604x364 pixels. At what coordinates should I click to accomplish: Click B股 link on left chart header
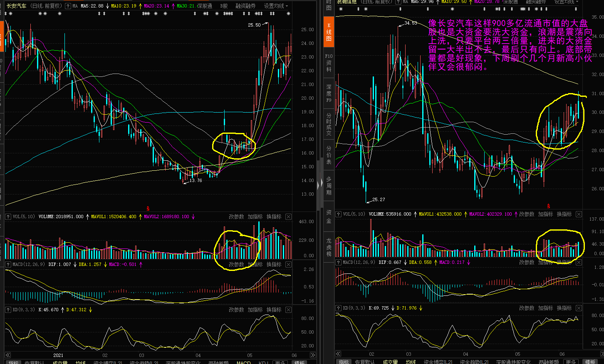(224, 6)
